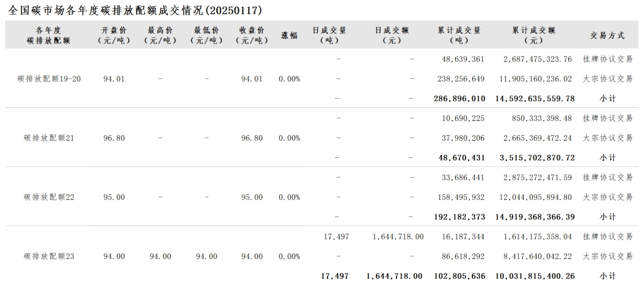Image resolution: width=644 pixels, height=286 pixels.
Task: Select the cumulative volume 158,495,932
Action: 461,197
